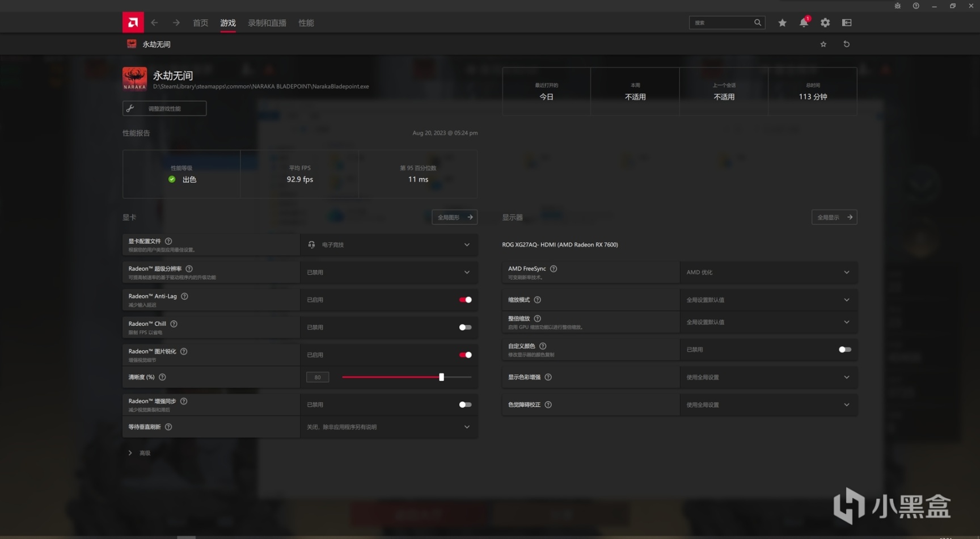Screen dimensions: 980x539
Task: Show help for Radeon 增强同步
Action: (x=184, y=401)
